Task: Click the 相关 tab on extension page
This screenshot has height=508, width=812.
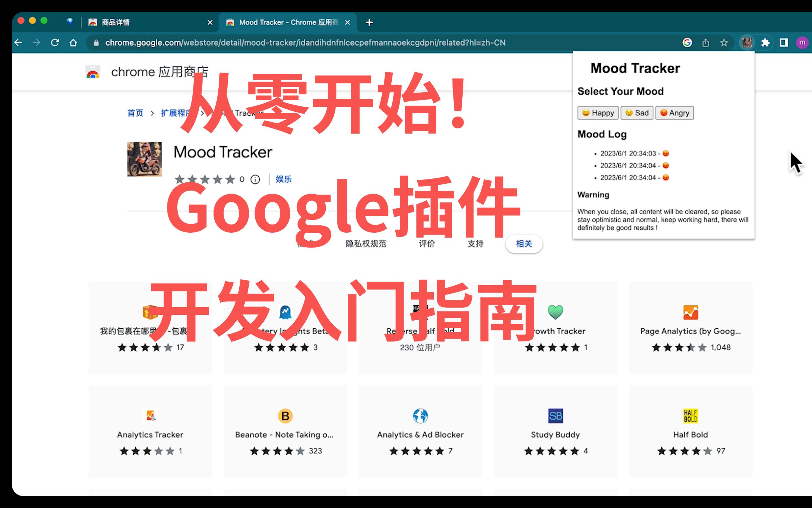Action: tap(522, 243)
